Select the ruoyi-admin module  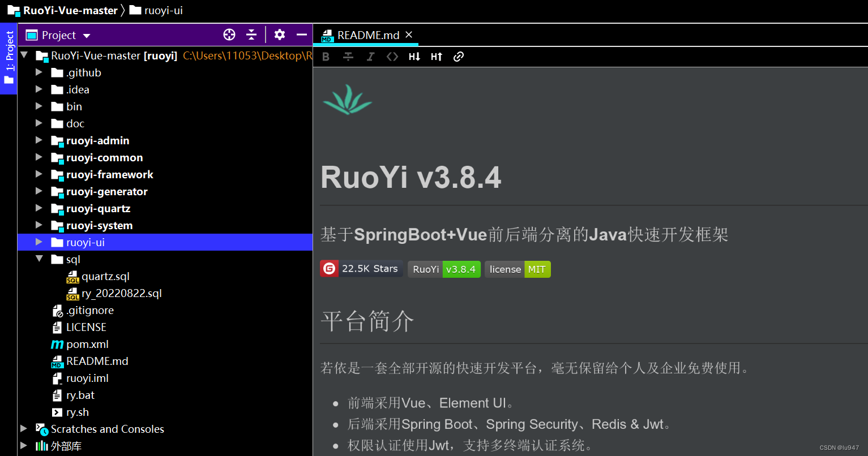pos(90,140)
